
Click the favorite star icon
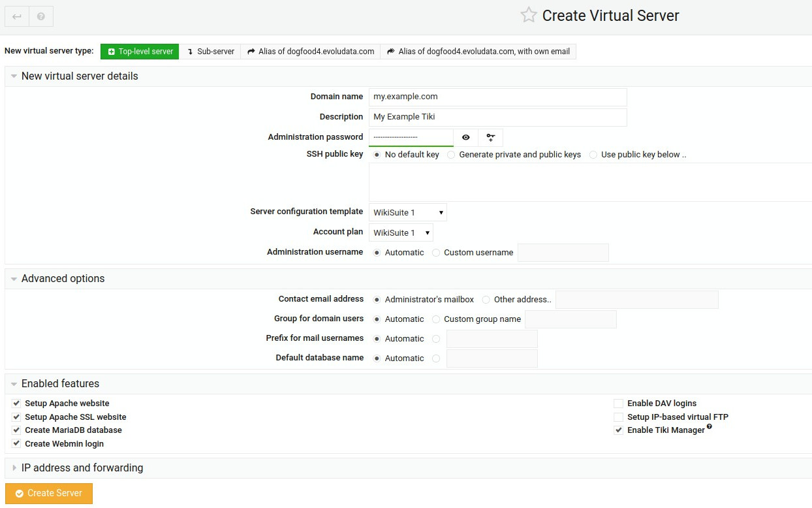pos(528,16)
